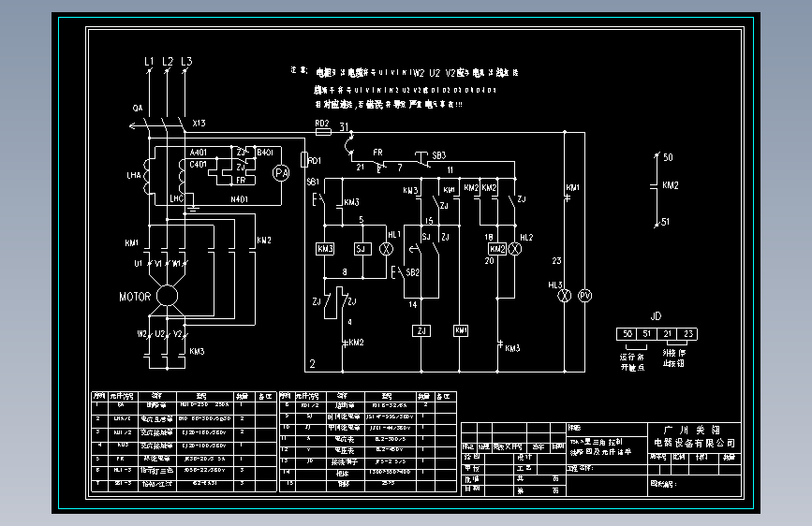The image size is (812, 526).
Task: Click the C401 wire label
Action: pyautogui.click(x=199, y=165)
